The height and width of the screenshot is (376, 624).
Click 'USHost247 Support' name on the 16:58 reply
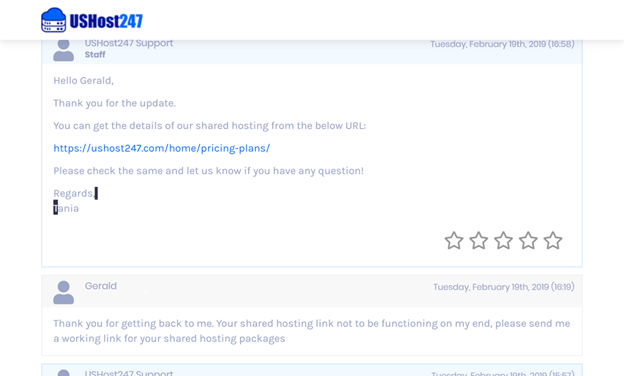129,43
